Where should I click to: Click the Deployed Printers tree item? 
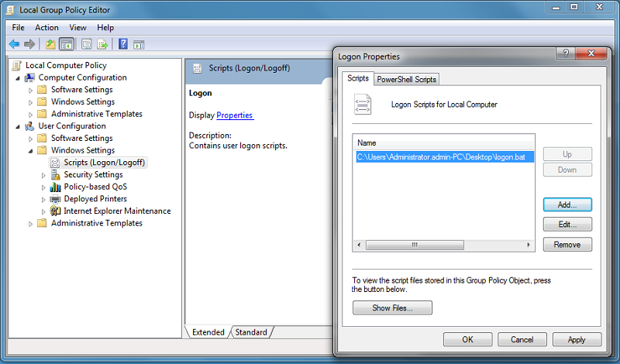point(95,199)
